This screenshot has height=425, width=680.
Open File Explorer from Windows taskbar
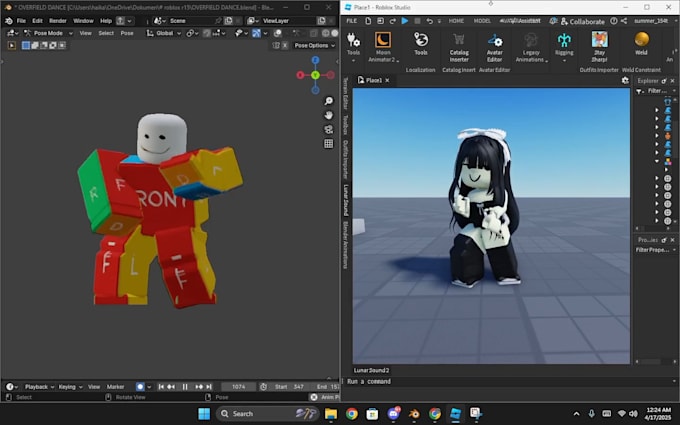click(x=331, y=414)
